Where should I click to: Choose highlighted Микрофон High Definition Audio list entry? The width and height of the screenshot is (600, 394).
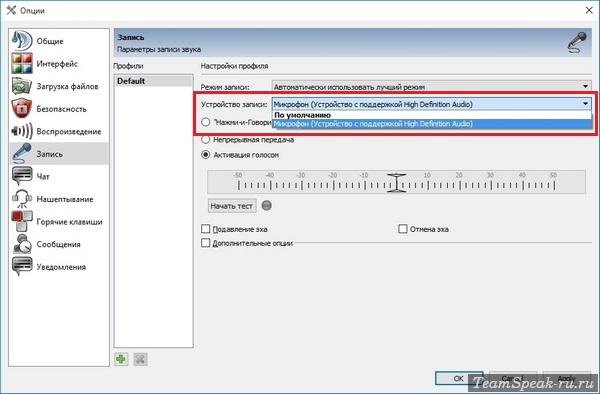point(432,124)
